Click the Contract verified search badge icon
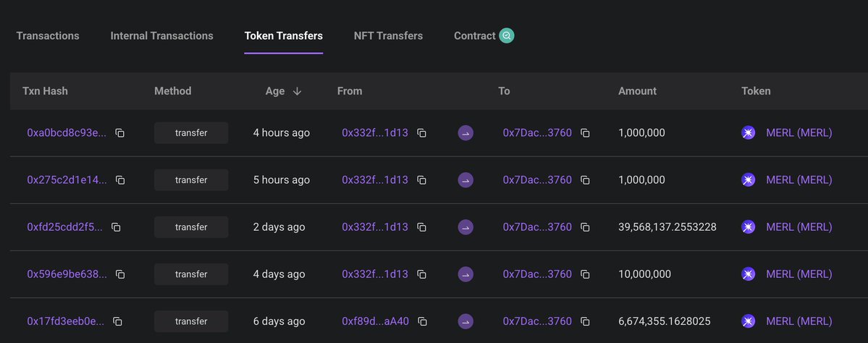The image size is (868, 343). pyautogui.click(x=507, y=35)
